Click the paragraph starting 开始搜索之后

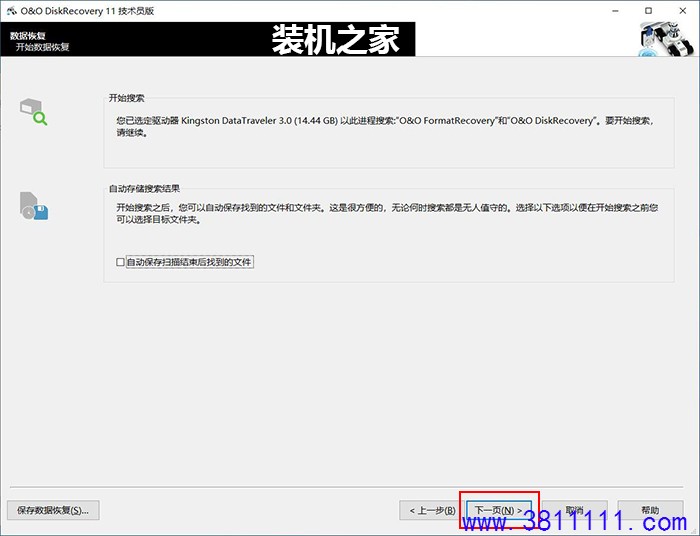387,213
